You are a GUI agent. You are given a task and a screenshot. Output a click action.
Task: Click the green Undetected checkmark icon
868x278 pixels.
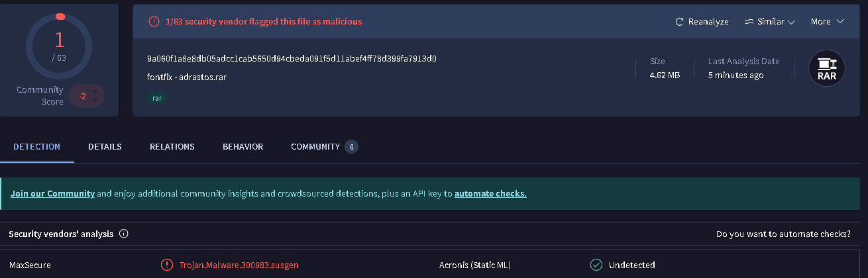click(596, 265)
